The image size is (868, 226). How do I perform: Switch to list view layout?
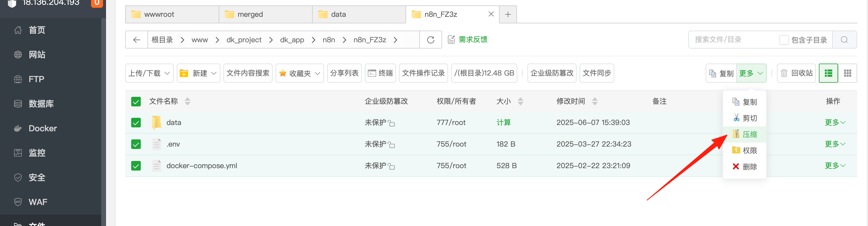[828, 73]
